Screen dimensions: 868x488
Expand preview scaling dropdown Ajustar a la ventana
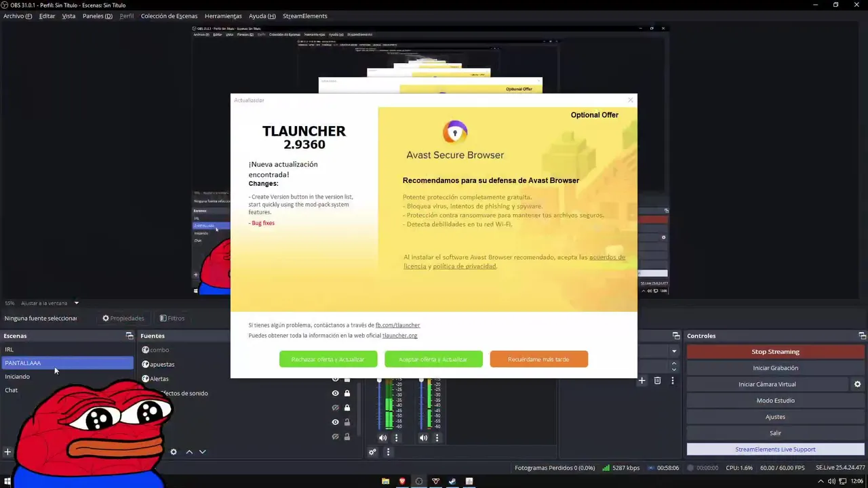pos(76,303)
